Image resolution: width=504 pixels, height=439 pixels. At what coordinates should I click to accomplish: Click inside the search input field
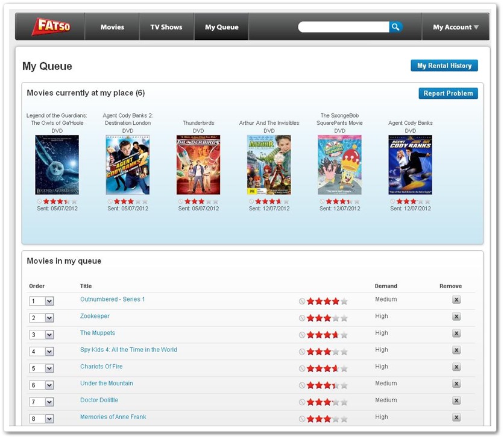344,27
